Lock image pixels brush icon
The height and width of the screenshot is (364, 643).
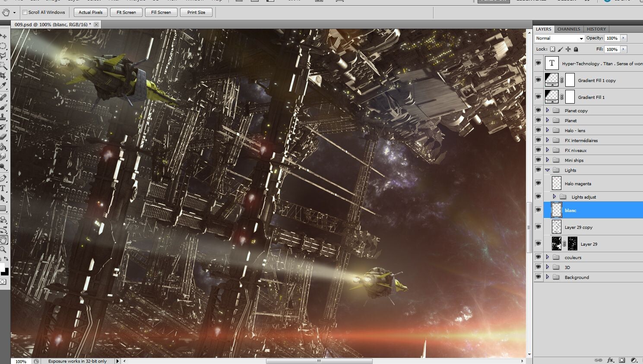pos(560,49)
